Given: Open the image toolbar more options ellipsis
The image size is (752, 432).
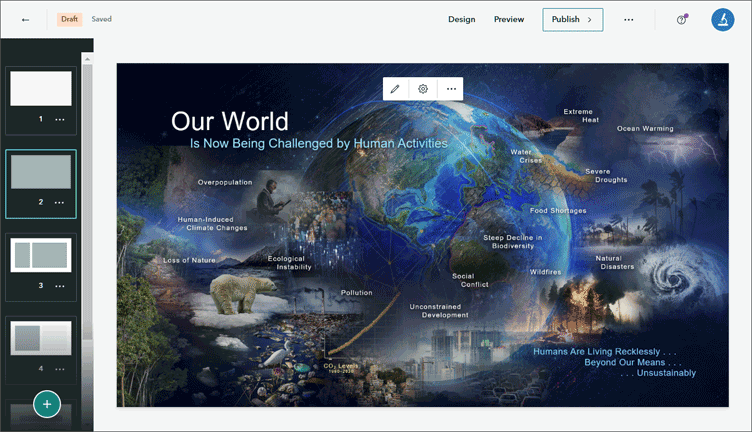Looking at the screenshot, I should pyautogui.click(x=451, y=89).
